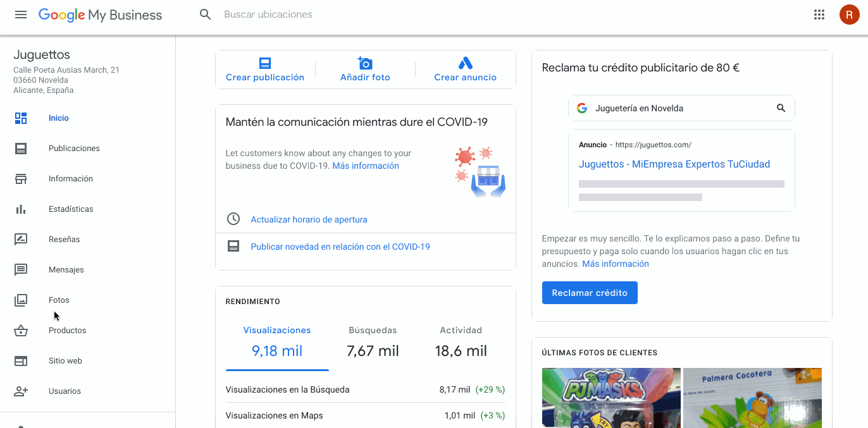Click the Crear anuncio link
Screen dimensions: 868x428
click(x=465, y=77)
